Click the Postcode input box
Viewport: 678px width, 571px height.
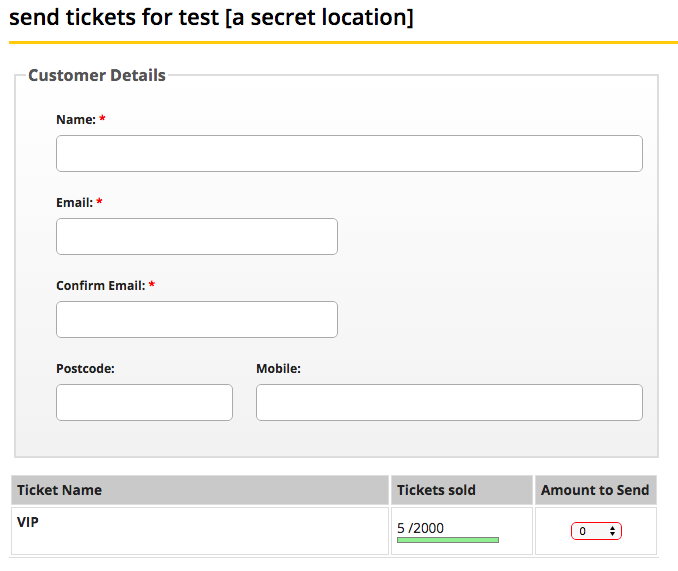[144, 402]
